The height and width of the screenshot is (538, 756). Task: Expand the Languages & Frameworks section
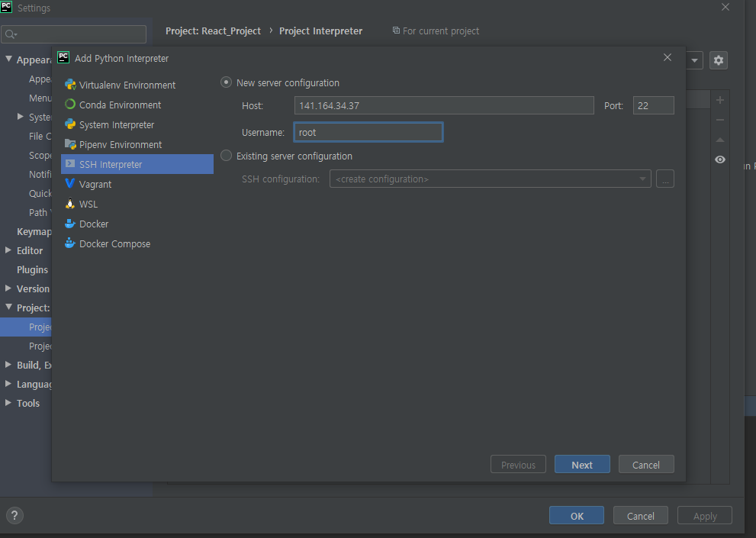[8, 384]
